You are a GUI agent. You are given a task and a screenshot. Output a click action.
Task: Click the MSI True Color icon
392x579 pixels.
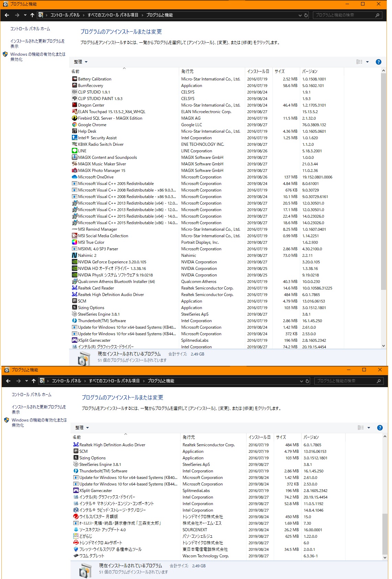click(74, 242)
